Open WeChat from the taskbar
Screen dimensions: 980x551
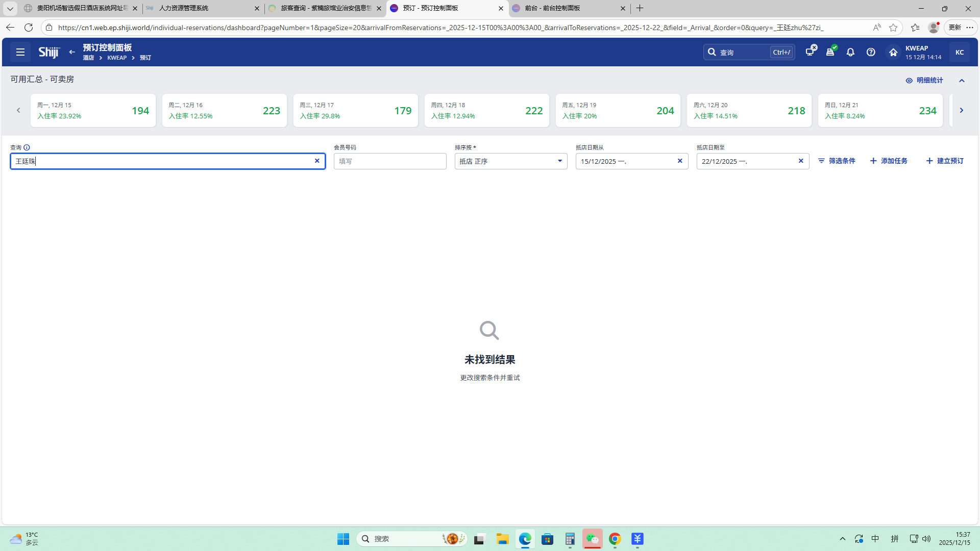tap(592, 539)
